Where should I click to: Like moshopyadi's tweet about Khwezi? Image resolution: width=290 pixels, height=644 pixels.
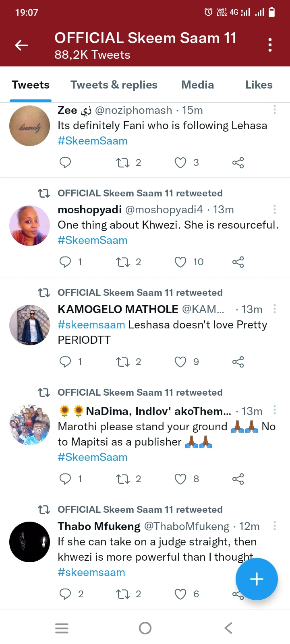coord(180,262)
